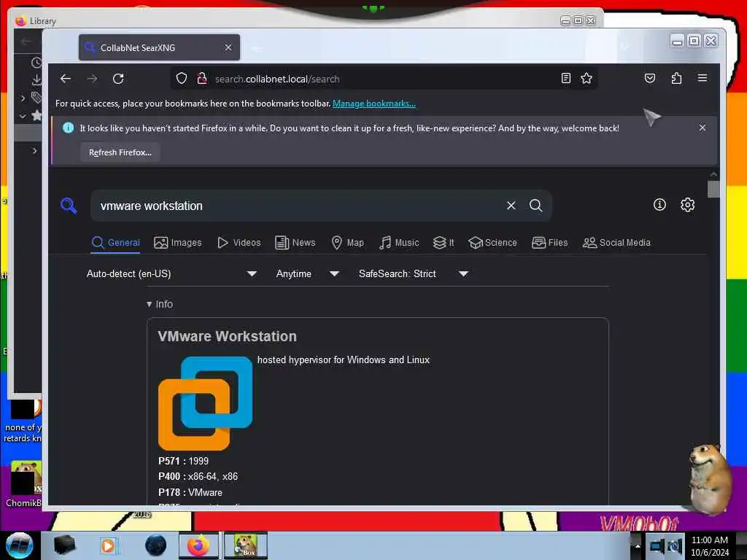Open the Firefox hamburger application menu
This screenshot has height=560, width=747.
click(703, 77)
